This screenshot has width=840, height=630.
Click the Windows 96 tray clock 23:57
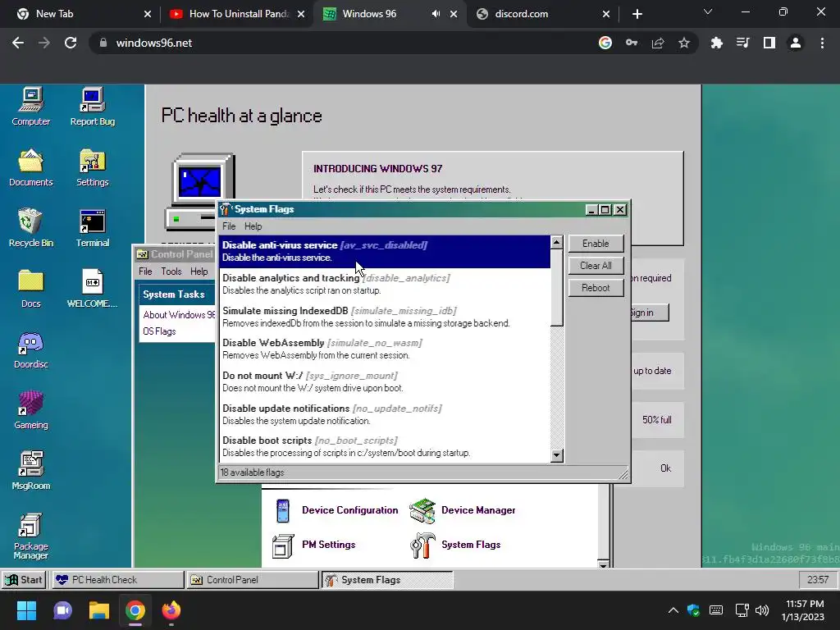pos(818,580)
